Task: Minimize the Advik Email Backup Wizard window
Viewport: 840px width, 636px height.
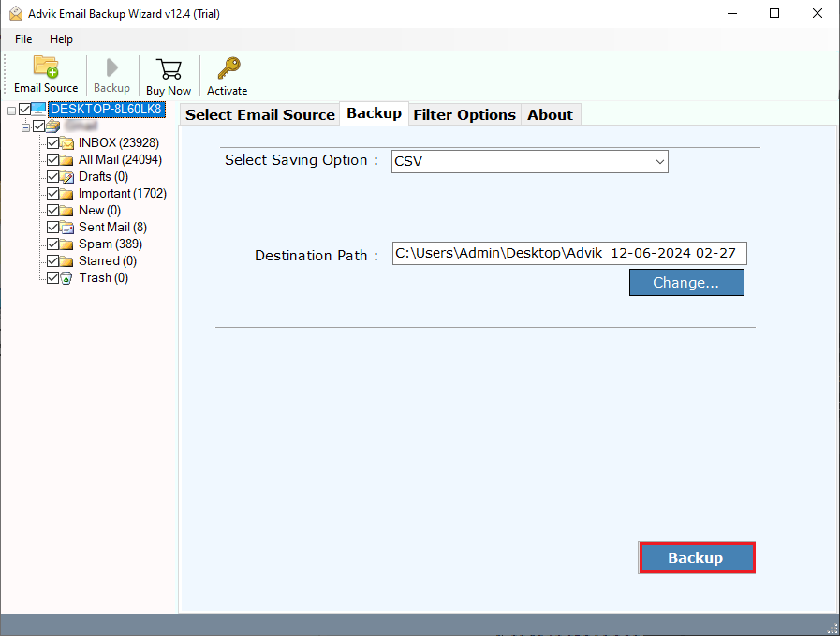Action: click(x=732, y=13)
